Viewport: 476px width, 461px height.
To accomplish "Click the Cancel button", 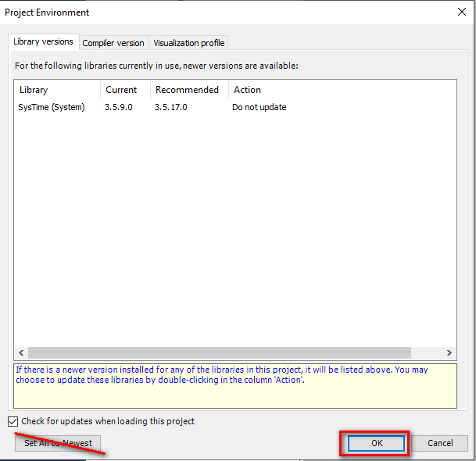I will point(440,443).
